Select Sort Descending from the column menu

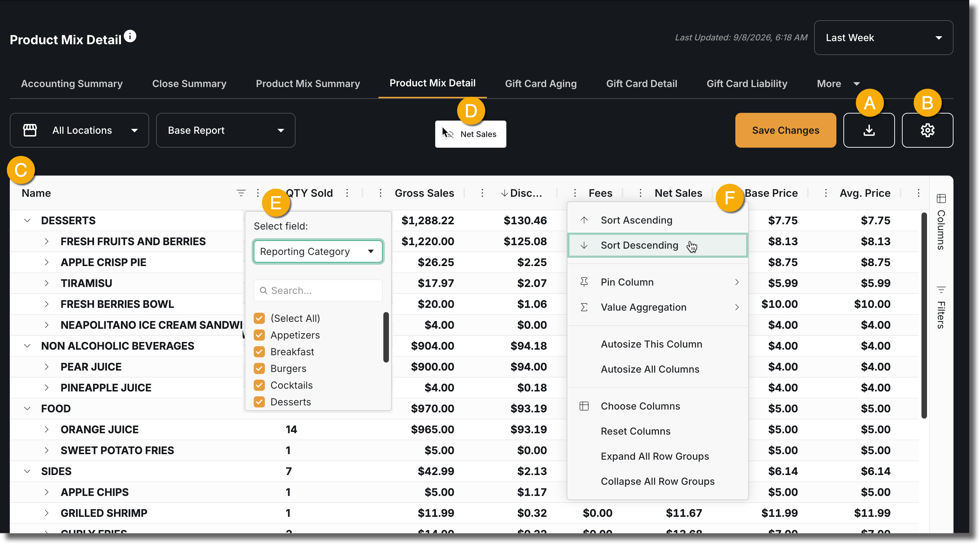point(657,245)
